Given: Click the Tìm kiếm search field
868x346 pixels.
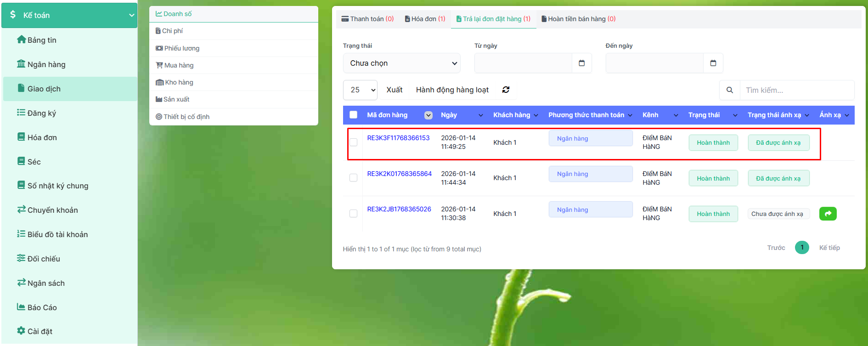Looking at the screenshot, I should pos(796,90).
